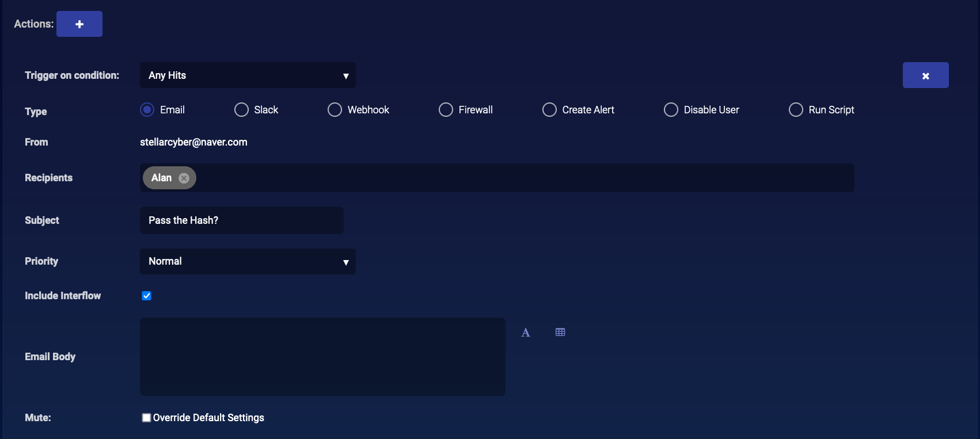Choose the Webhook action type
The width and height of the screenshot is (980, 439).
pos(335,110)
